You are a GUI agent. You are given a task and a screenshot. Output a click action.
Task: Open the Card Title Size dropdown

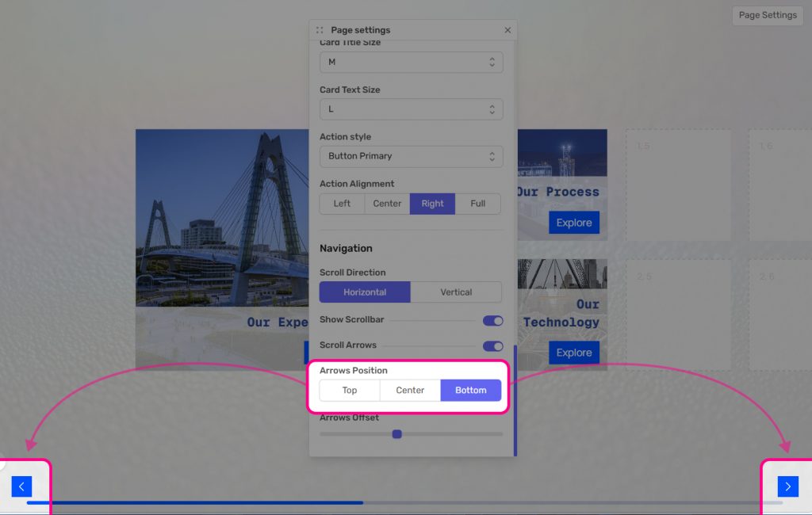(x=411, y=62)
